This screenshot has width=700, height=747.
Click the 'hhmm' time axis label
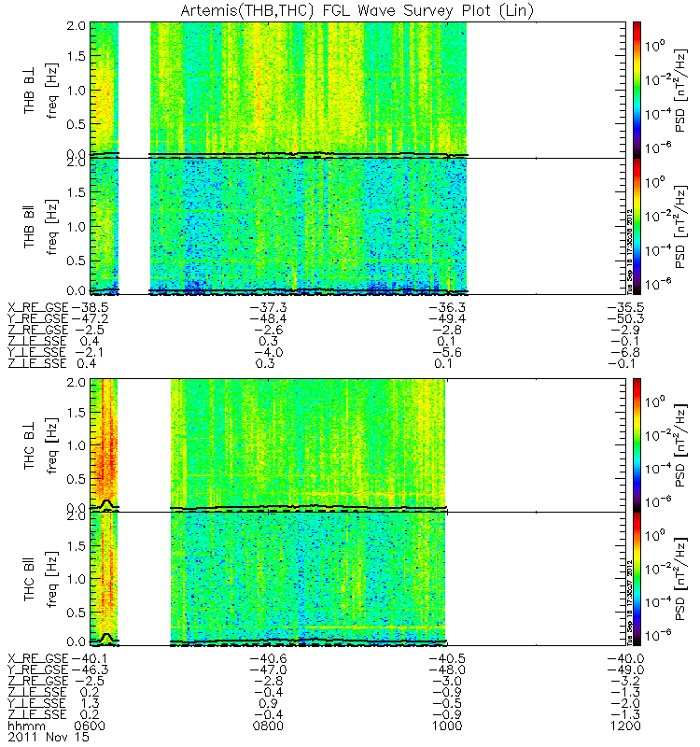pos(27,726)
